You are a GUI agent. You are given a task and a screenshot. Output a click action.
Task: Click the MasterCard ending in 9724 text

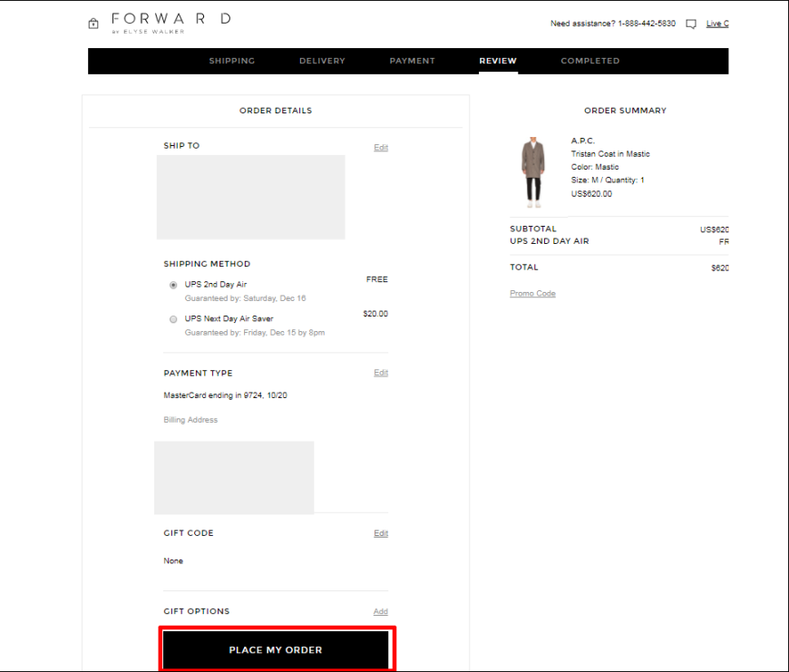coord(225,395)
